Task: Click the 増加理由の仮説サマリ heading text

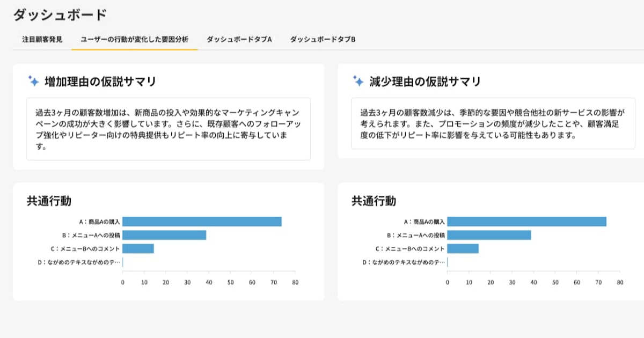Action: (100, 82)
